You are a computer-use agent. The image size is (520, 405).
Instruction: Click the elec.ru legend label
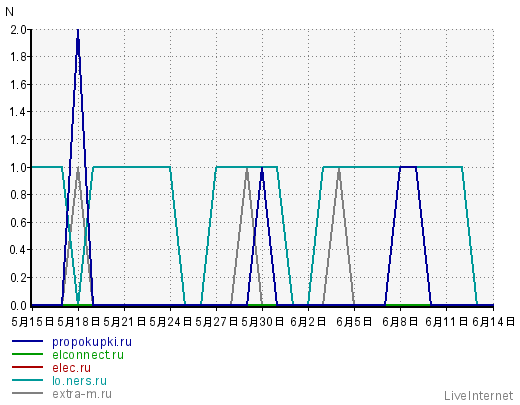coord(71,368)
